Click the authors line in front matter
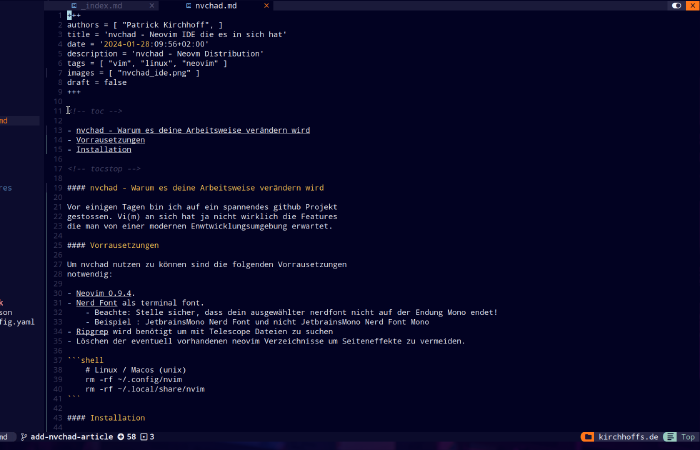This screenshot has width=700, height=450. (x=145, y=25)
